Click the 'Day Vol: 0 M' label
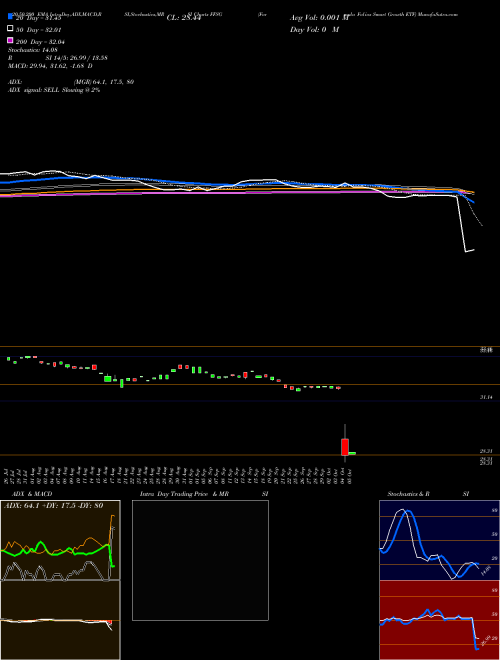Viewport: 500px width, 660px height. (314, 29)
